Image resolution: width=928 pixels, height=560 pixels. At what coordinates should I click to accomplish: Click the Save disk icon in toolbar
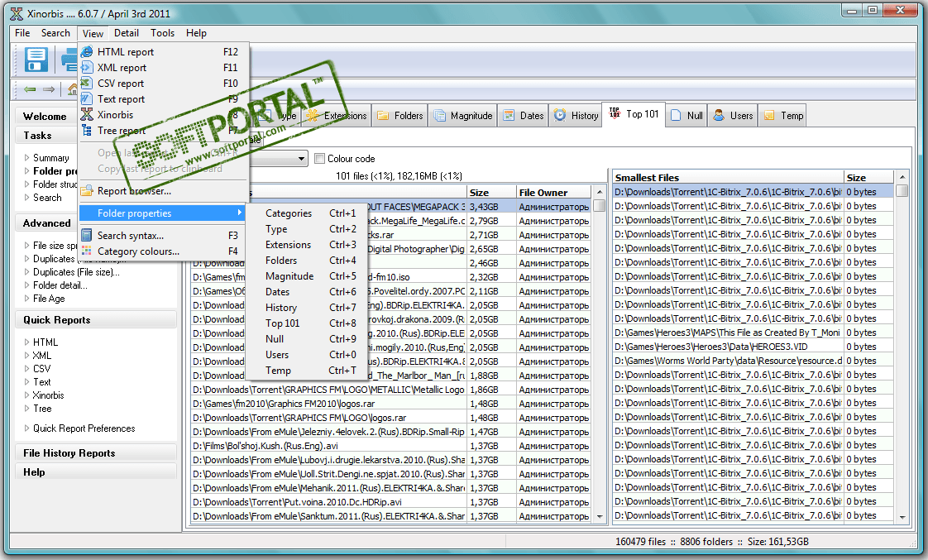click(x=36, y=60)
